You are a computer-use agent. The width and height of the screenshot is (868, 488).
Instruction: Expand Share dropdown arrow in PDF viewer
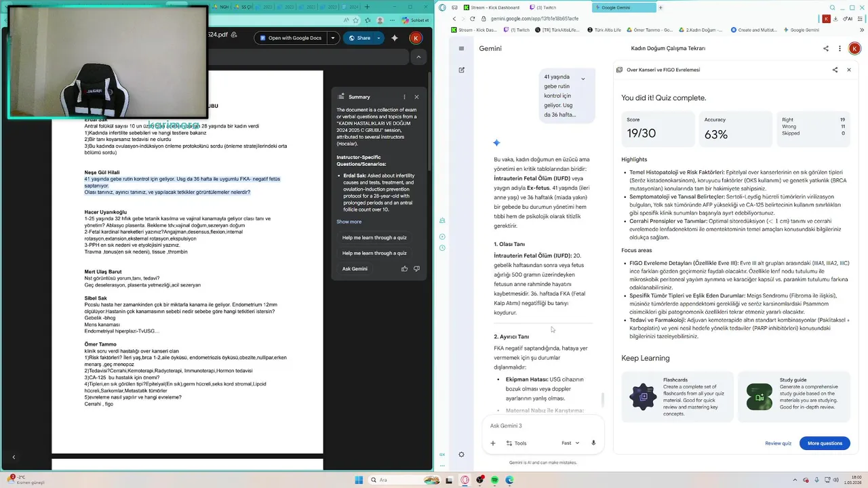(380, 38)
